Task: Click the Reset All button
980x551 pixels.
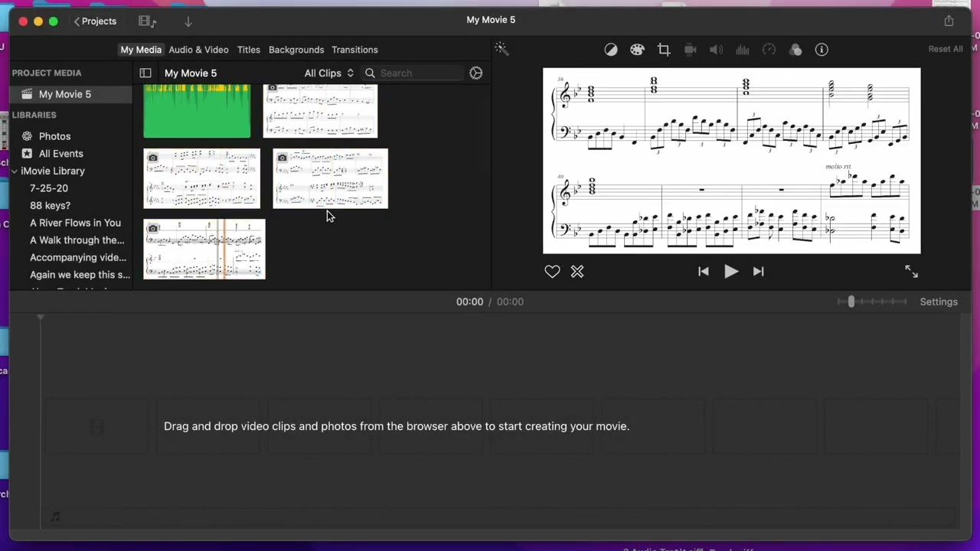Action: pos(946,49)
